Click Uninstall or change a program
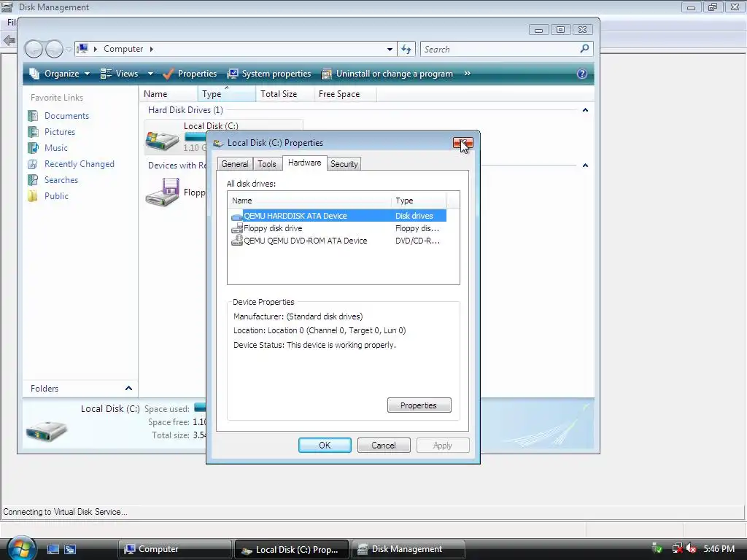Viewport: 747px width, 560px height. [387, 74]
